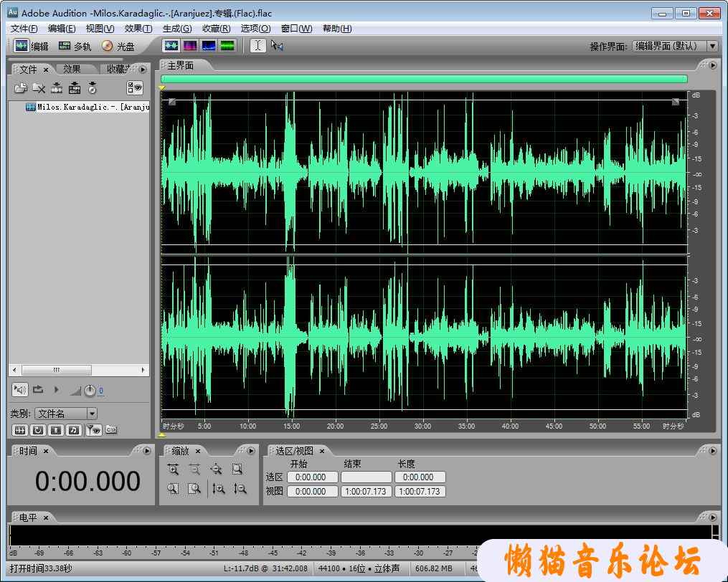Screen dimensions: 728x582
Task: Open Files panel options menu arrow
Action: pos(143,69)
